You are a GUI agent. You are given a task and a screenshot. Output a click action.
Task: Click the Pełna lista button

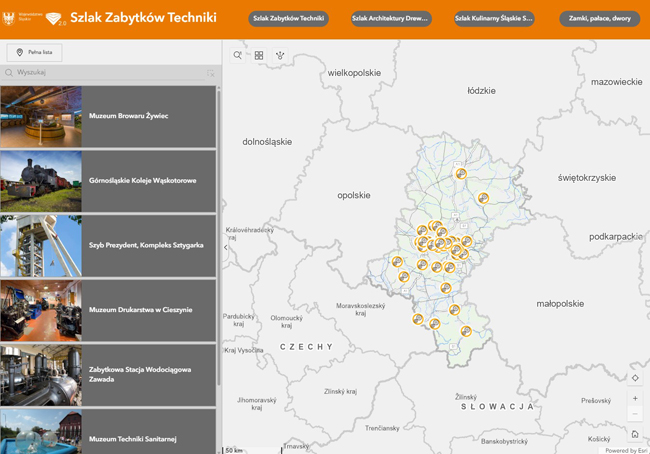click(x=34, y=52)
